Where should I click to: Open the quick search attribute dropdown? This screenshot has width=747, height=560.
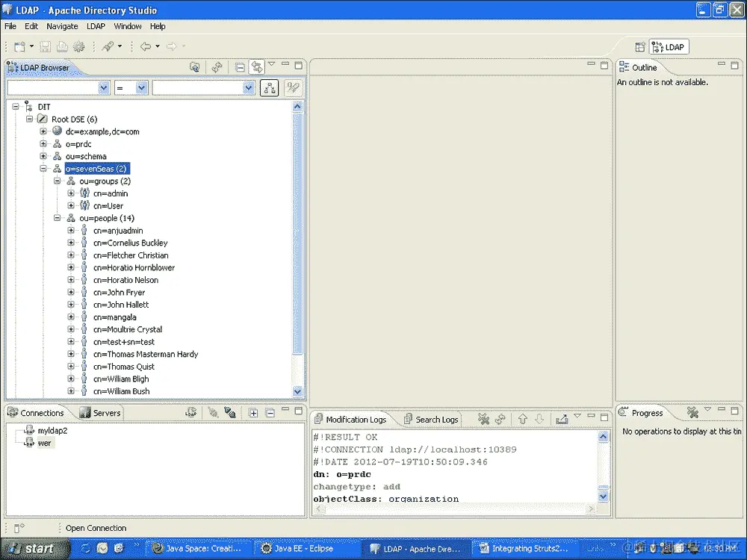[104, 87]
